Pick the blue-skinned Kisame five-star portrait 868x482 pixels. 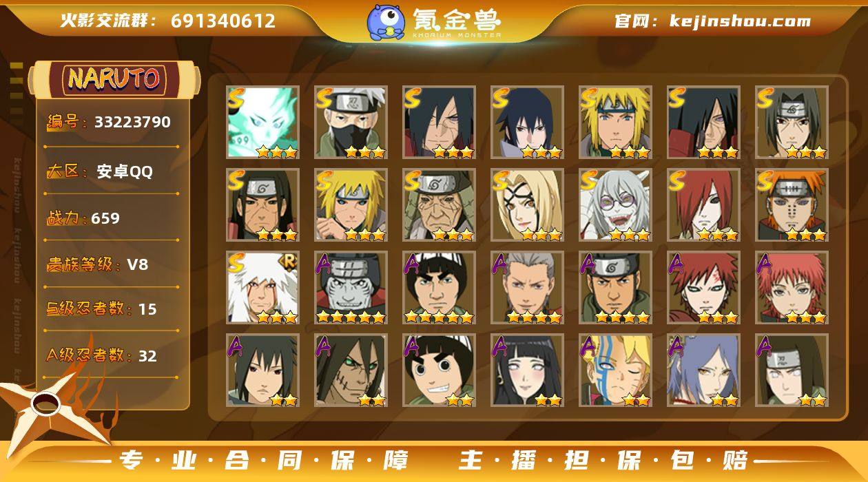tap(351, 288)
